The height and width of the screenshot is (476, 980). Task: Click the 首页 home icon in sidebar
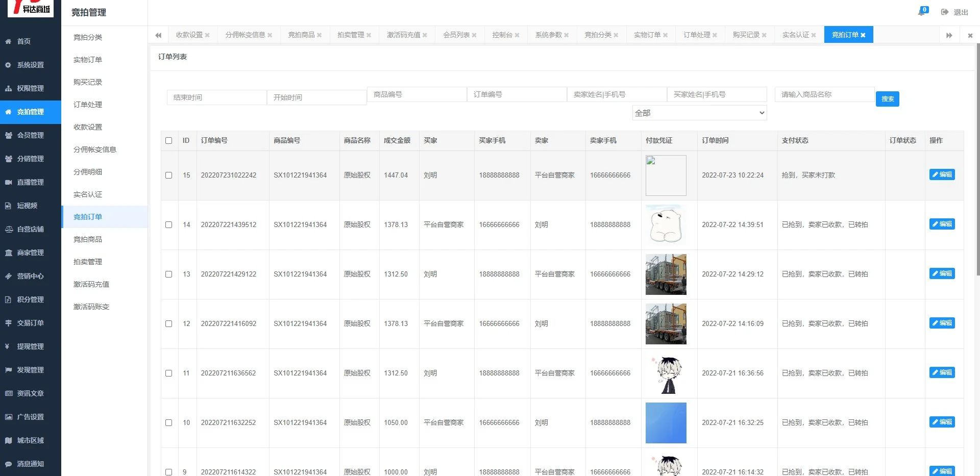point(8,41)
